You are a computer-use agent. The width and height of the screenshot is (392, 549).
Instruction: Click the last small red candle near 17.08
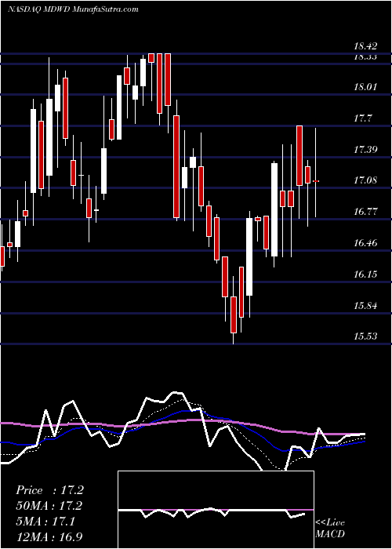(x=316, y=181)
